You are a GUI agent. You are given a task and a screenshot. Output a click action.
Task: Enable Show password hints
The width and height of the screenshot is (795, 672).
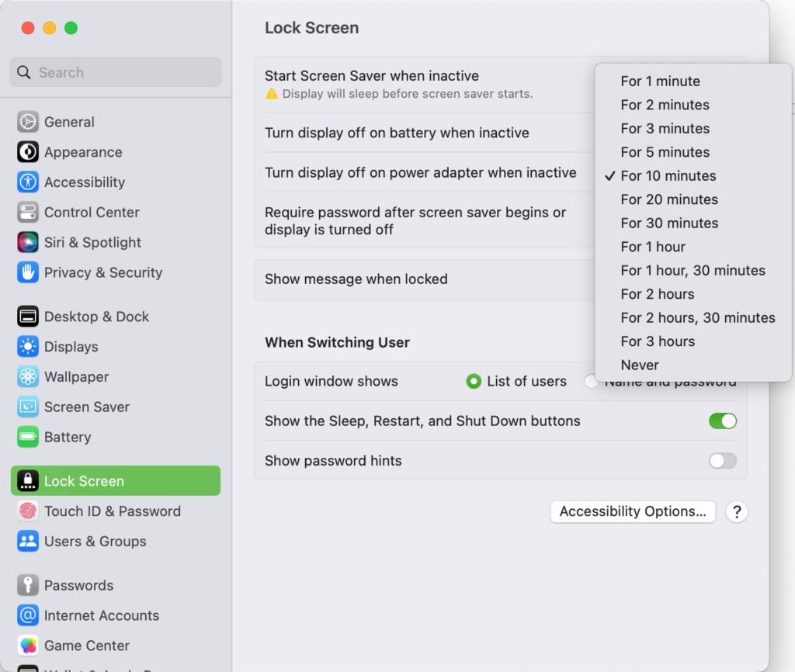(x=722, y=460)
